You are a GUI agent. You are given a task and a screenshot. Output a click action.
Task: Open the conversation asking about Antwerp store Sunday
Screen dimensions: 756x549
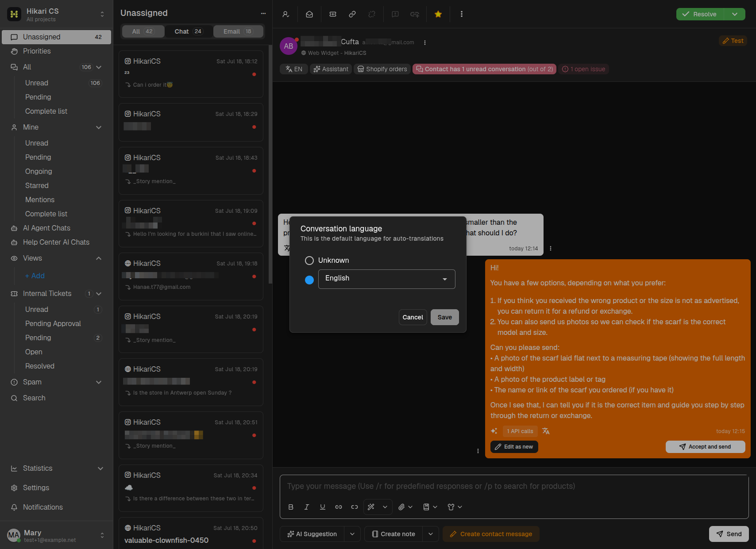click(x=191, y=382)
